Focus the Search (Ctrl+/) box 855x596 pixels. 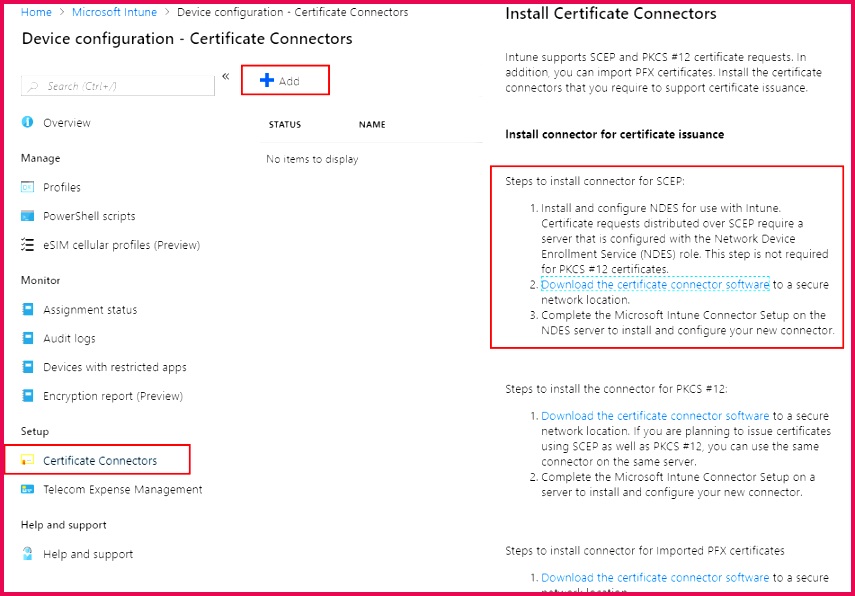(x=118, y=86)
